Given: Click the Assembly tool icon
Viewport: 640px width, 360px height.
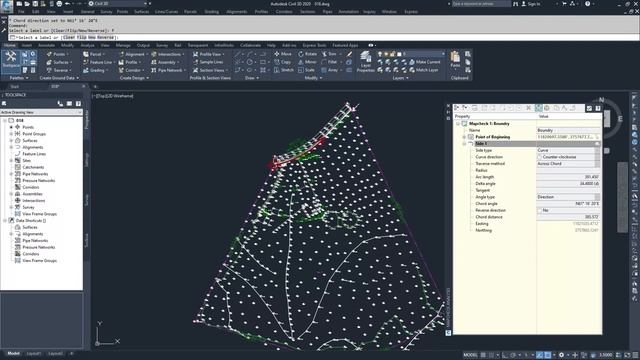Looking at the screenshot, I should (x=154, y=62).
